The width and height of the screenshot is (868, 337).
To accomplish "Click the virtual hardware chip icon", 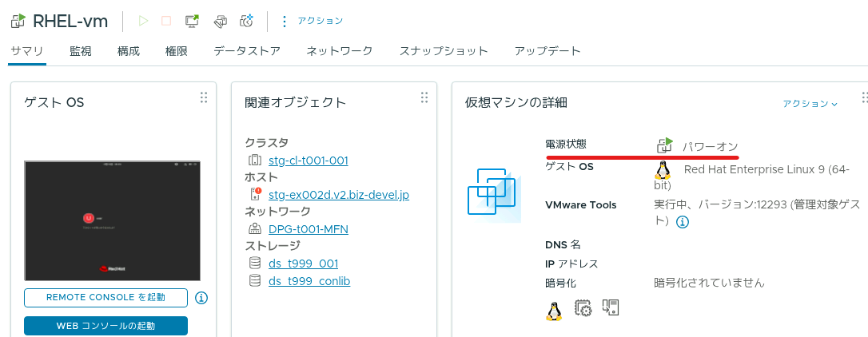I will click(583, 308).
